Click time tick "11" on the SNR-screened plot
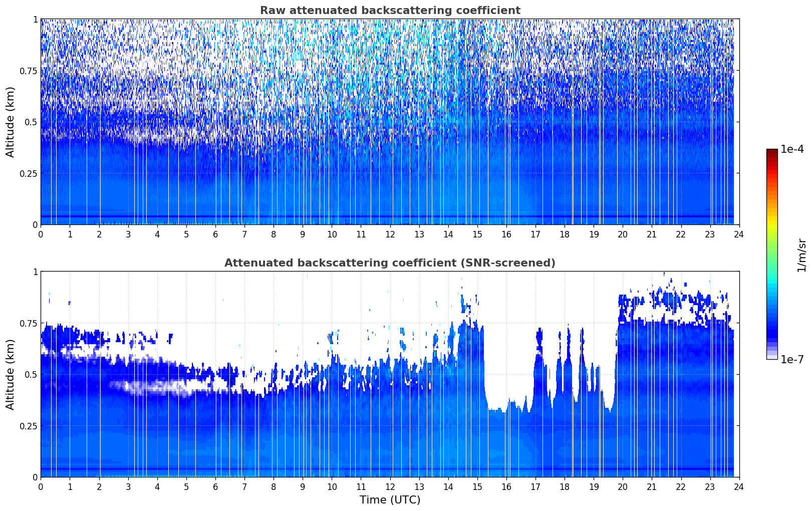The image size is (812, 511). [361, 486]
